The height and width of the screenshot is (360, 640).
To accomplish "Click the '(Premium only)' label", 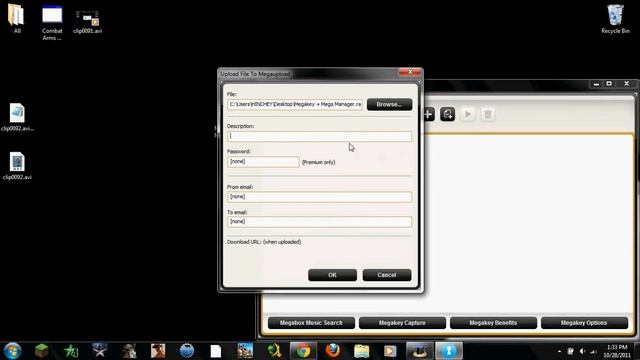I will 318,162.
